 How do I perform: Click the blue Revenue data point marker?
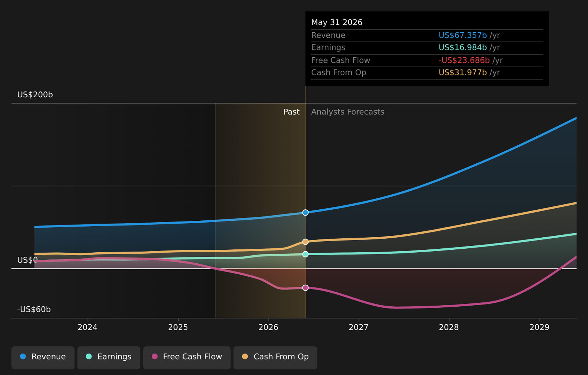(x=305, y=213)
